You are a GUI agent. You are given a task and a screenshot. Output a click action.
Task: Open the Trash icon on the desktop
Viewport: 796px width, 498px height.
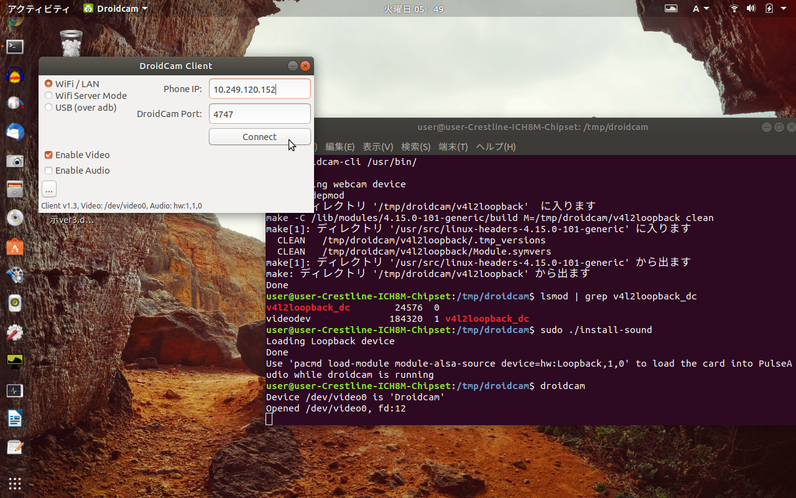pyautogui.click(x=71, y=43)
